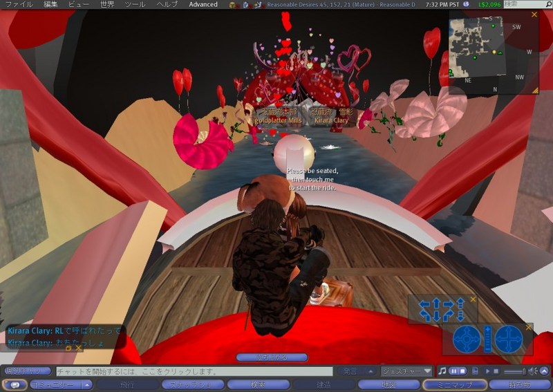Close the camera controls panel
553x392 pixels.
(528, 328)
